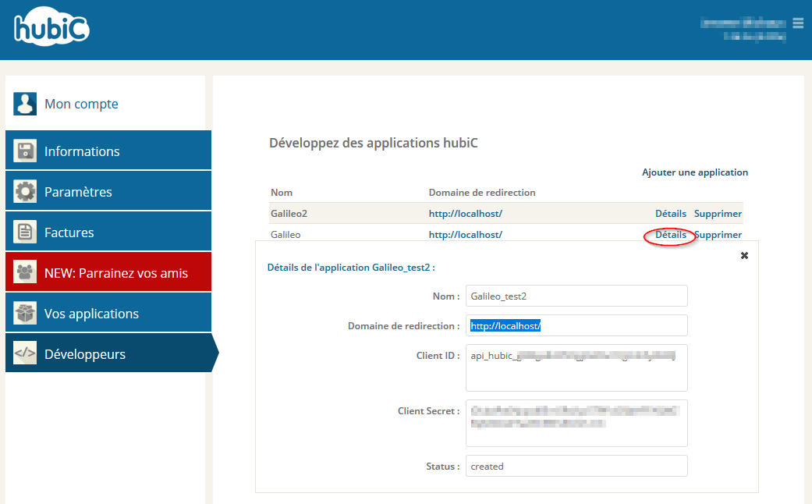
Task: Click the Client Secret label
Action: (x=429, y=410)
